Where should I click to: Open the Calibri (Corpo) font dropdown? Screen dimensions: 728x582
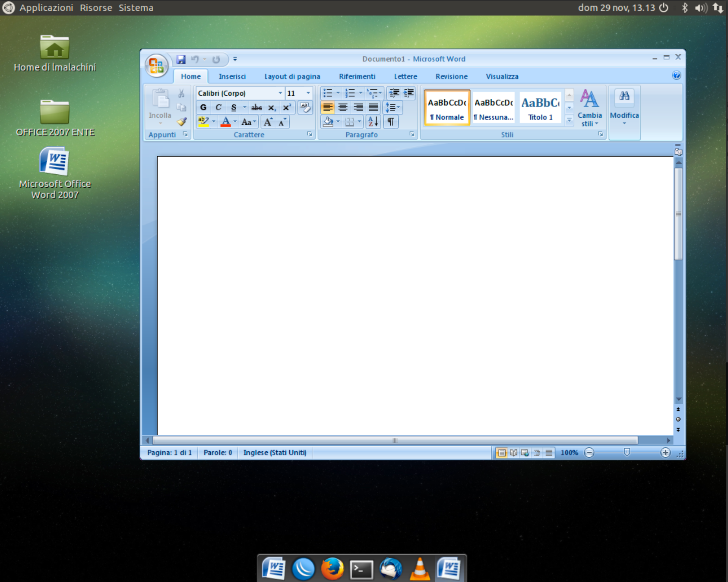coord(280,93)
